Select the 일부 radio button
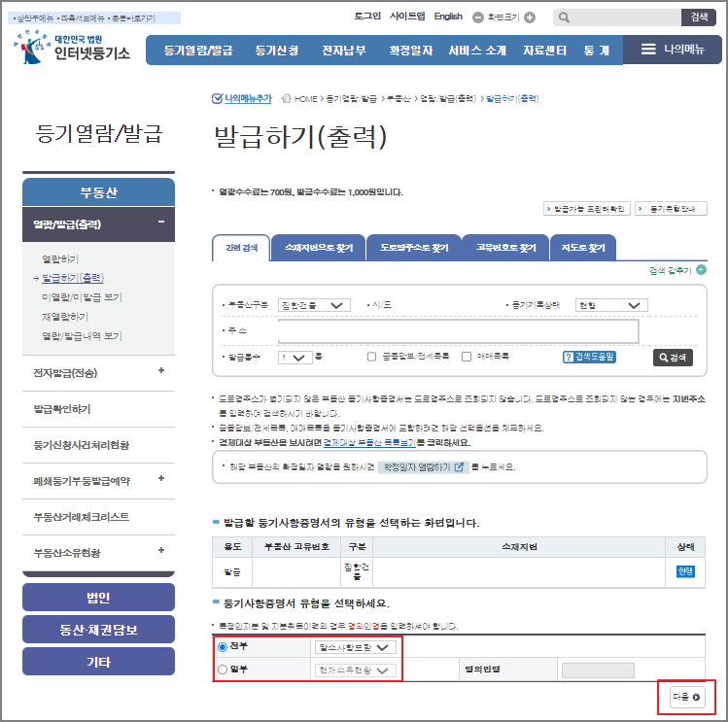The width and height of the screenshot is (728, 722). 223,670
